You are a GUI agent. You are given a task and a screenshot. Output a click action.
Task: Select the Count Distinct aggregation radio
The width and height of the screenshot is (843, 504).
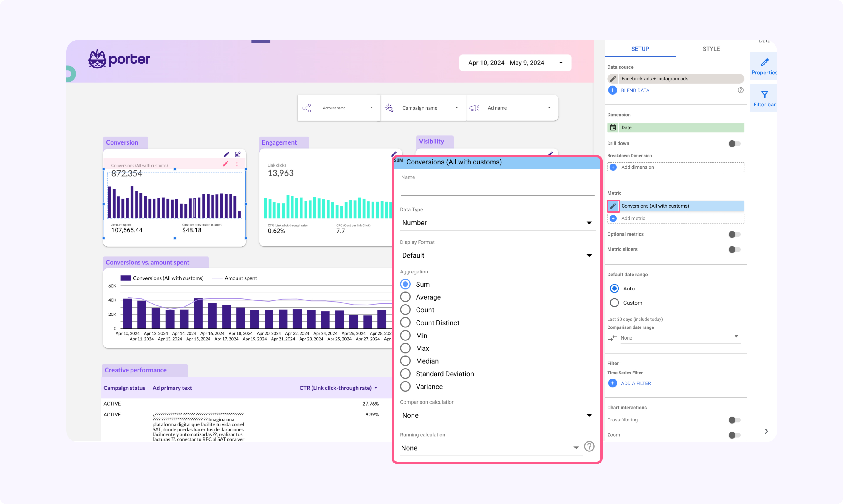coord(405,323)
